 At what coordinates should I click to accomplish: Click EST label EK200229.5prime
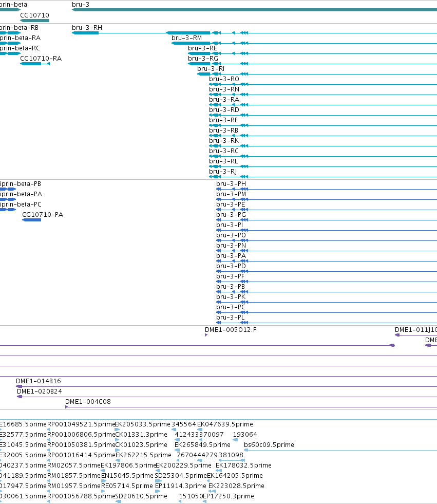click(x=183, y=465)
